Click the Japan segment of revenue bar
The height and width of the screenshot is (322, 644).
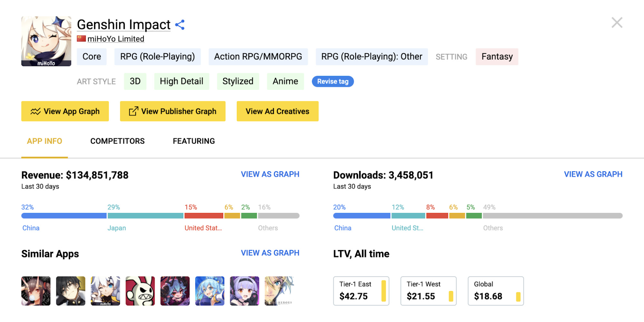pos(145,216)
